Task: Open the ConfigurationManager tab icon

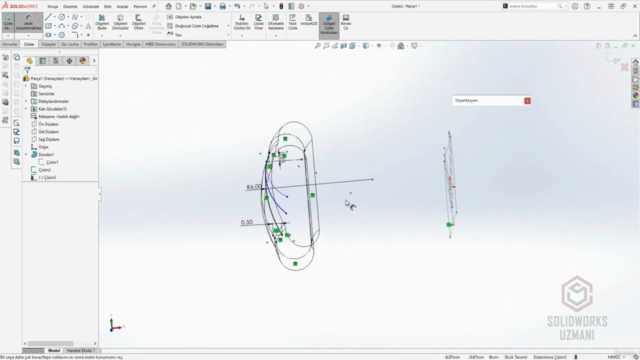Action: click(56, 61)
